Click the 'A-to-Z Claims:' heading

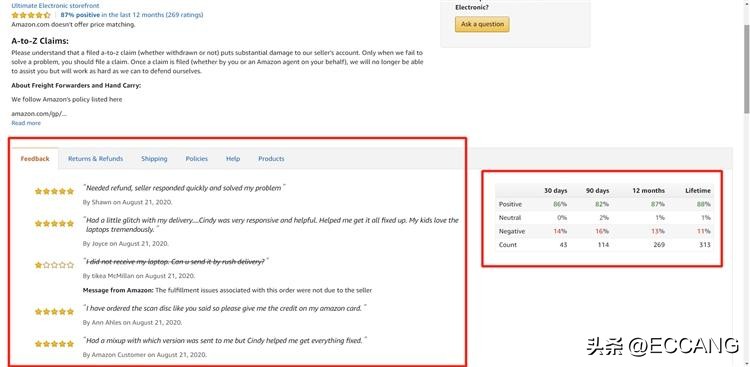tap(40, 41)
